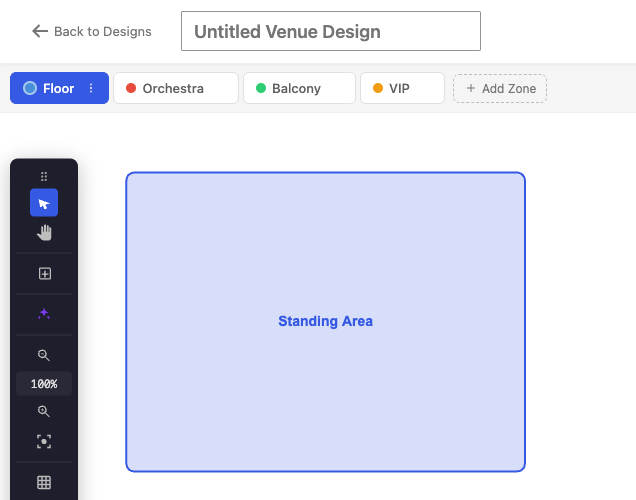This screenshot has width=636, height=500.
Task: Switch to the Balcony zone tab
Action: [x=299, y=88]
